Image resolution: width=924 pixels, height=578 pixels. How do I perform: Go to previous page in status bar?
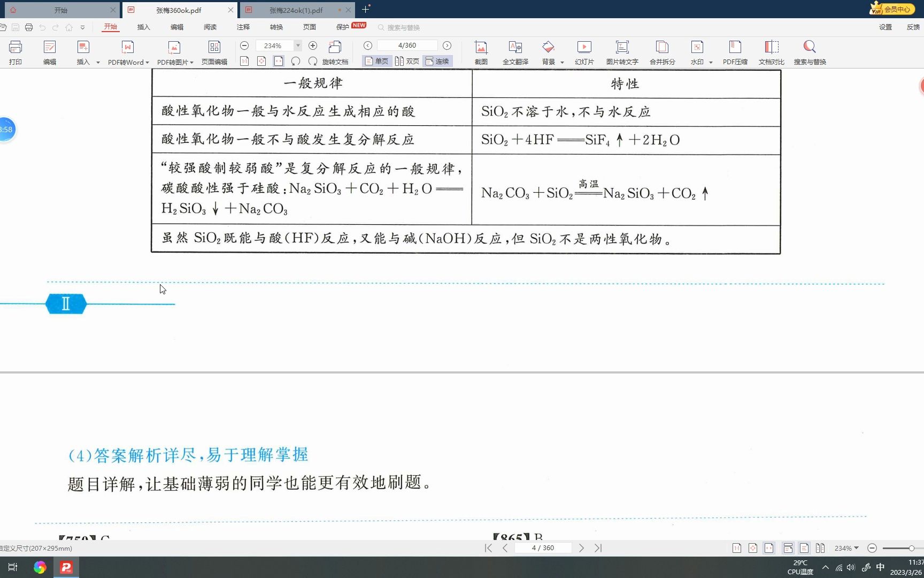coord(505,548)
